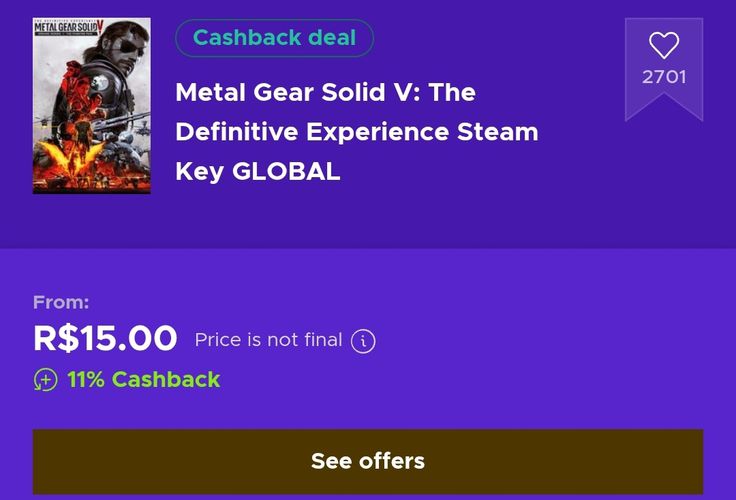
Task: Click the word 'offers' in the brown button
Action: 392,462
